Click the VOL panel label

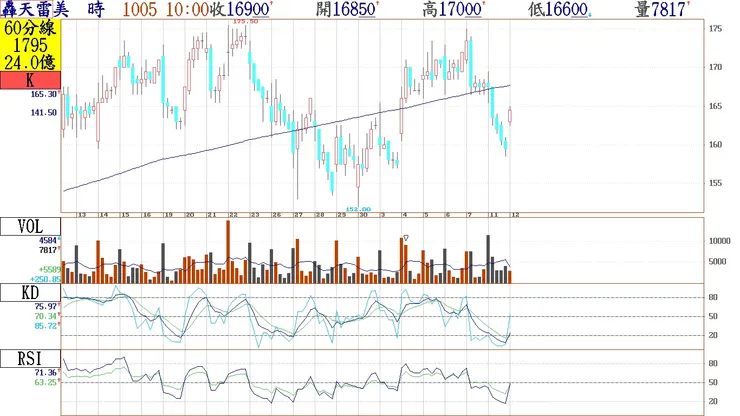[30, 227]
